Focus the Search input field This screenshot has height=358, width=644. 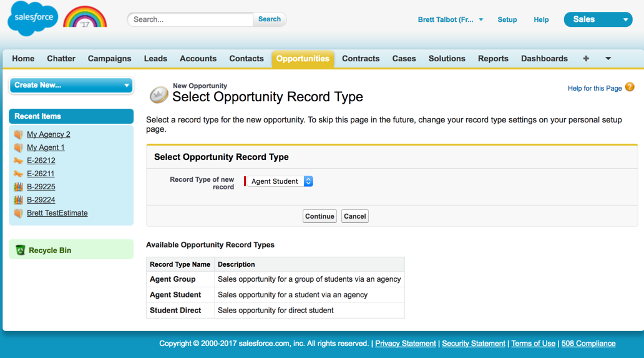[191, 19]
